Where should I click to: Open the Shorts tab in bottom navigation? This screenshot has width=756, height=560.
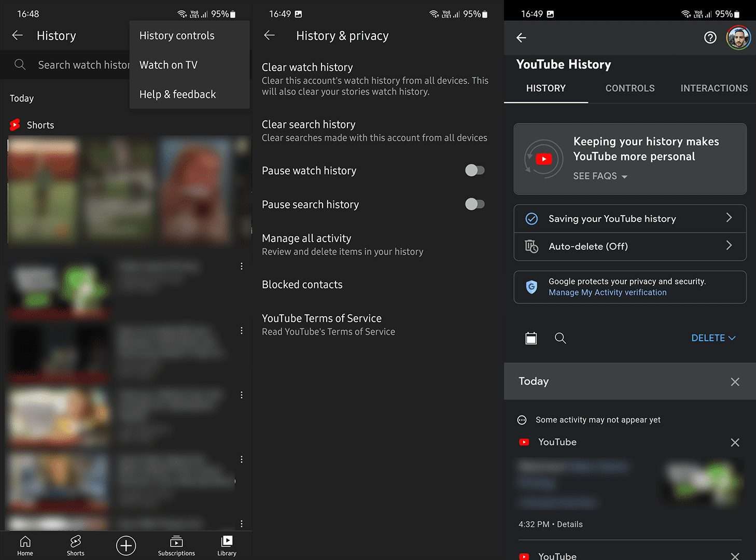75,545
